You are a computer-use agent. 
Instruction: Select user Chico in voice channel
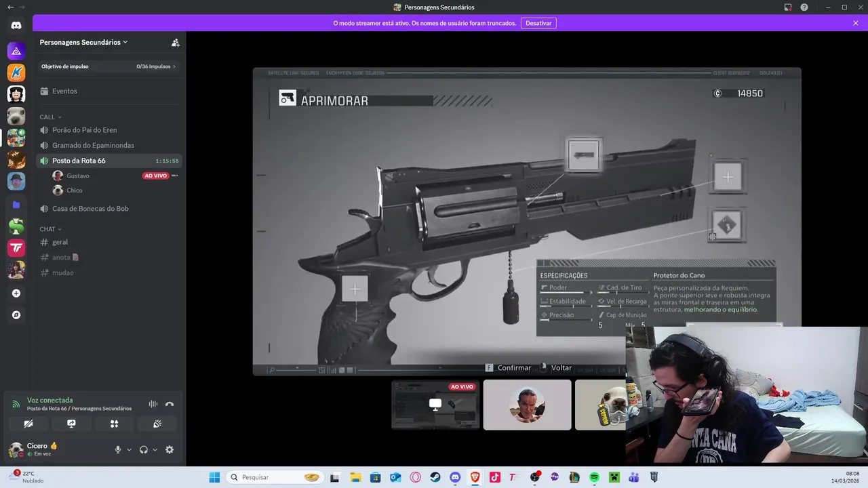(75, 190)
